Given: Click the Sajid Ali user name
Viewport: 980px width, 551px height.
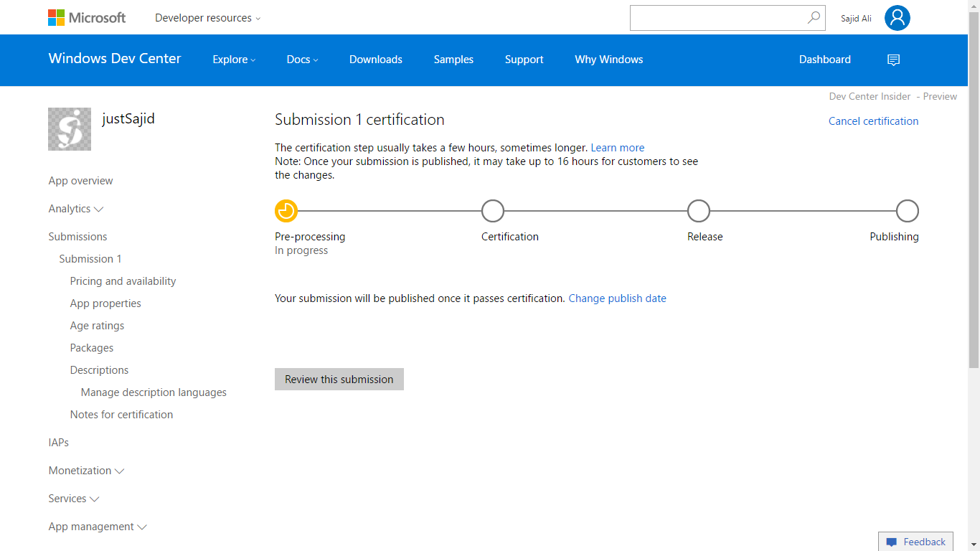Looking at the screenshot, I should pyautogui.click(x=856, y=19).
